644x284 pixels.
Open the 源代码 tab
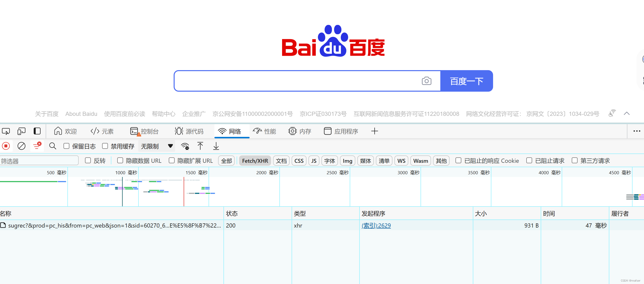pos(189,131)
